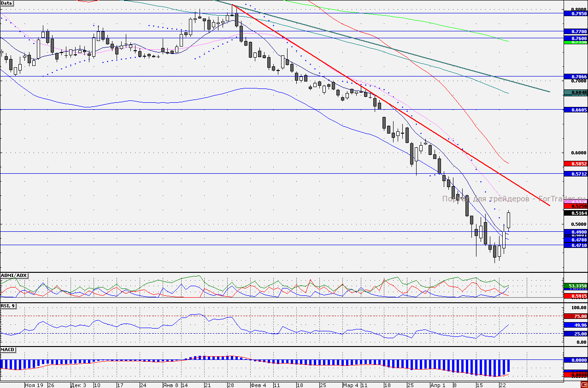Image resolution: width=588 pixels, height=388 pixels.
Task: Click the 100.00 RSI axis label
Action: [578, 307]
